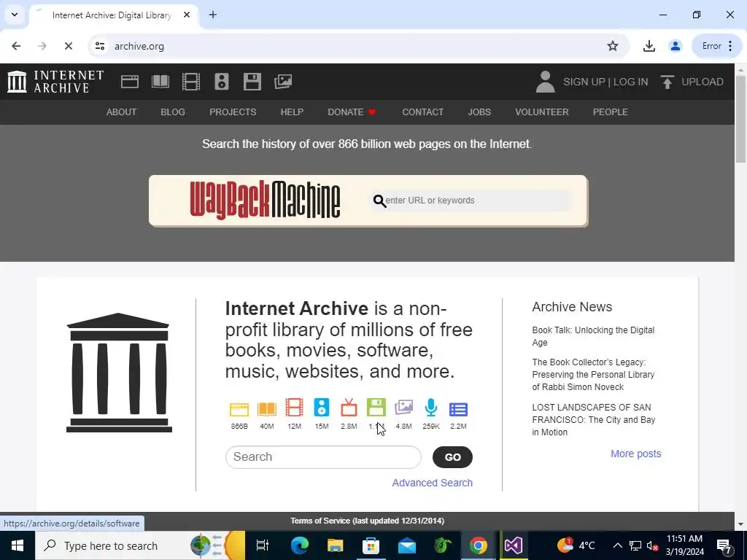
Task: Open the Chrome three-dot menu
Action: 730,46
